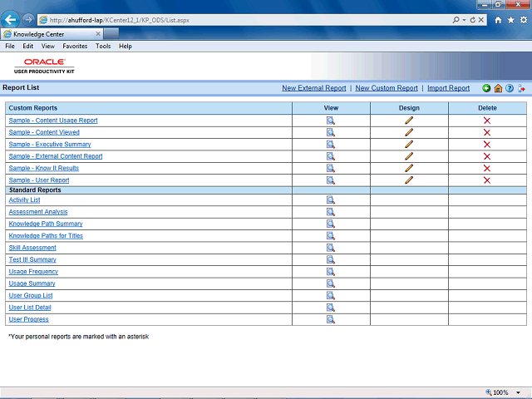Open the Design pencil for Sample - Executive Summary
The image size is (532, 399).
pyautogui.click(x=409, y=144)
